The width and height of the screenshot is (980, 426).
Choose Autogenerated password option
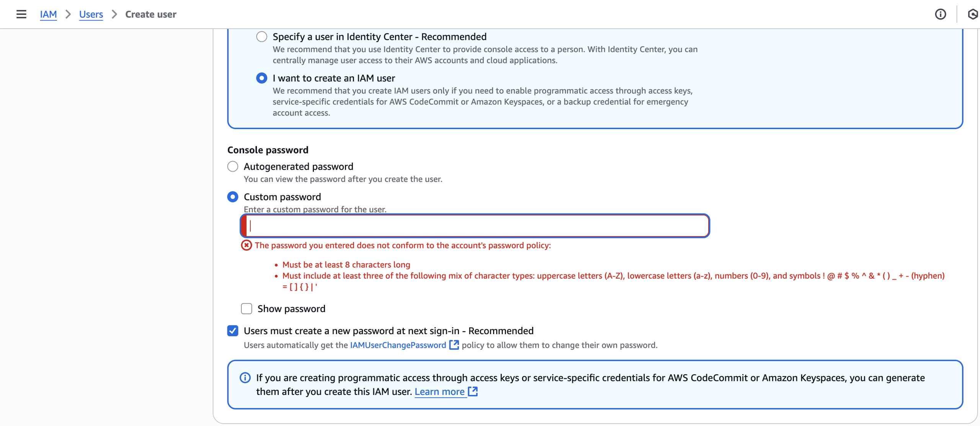233,166
